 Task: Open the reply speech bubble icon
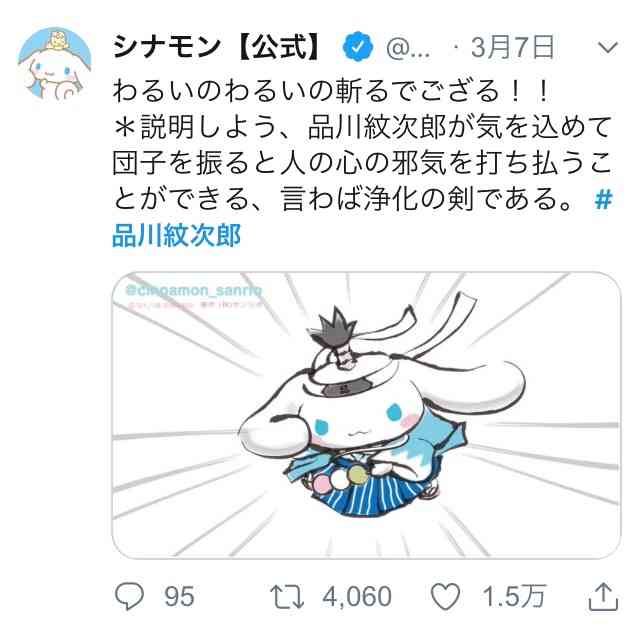pyautogui.click(x=129, y=596)
